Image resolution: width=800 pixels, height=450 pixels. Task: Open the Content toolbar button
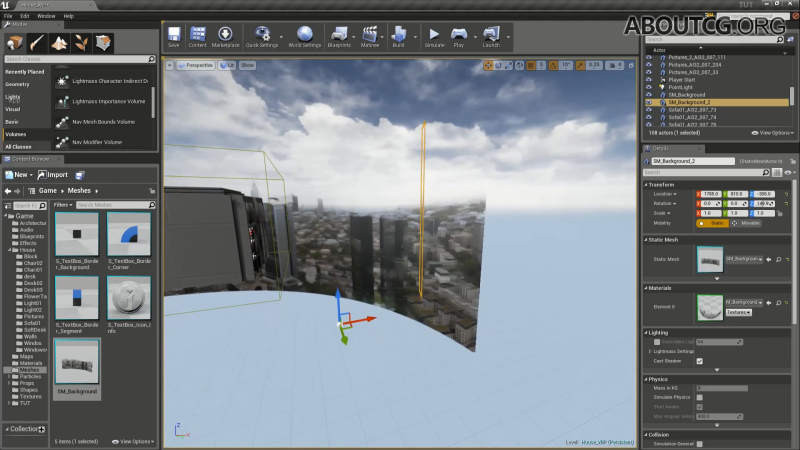tap(197, 37)
